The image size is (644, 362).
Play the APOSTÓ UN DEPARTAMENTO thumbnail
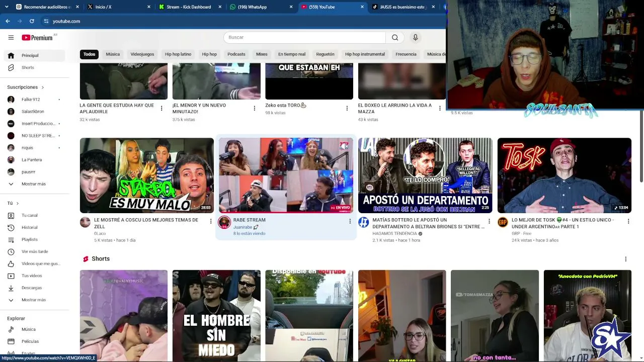point(425,175)
